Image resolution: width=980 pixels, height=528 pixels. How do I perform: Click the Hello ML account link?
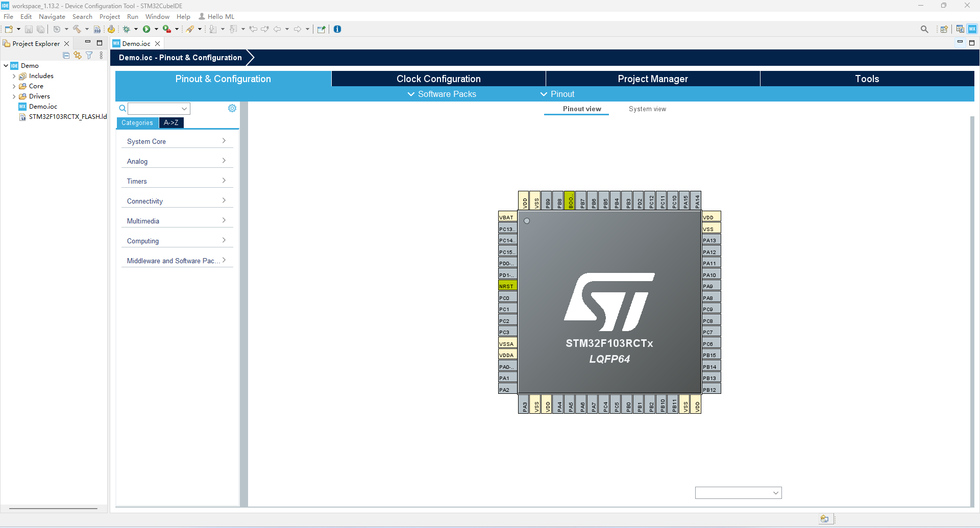coord(216,17)
